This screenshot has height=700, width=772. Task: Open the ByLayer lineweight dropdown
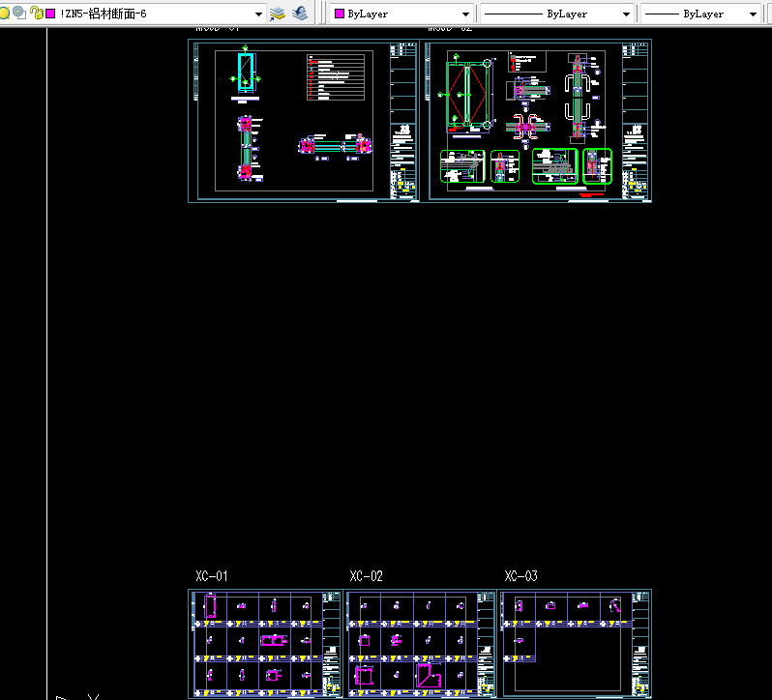pos(753,15)
